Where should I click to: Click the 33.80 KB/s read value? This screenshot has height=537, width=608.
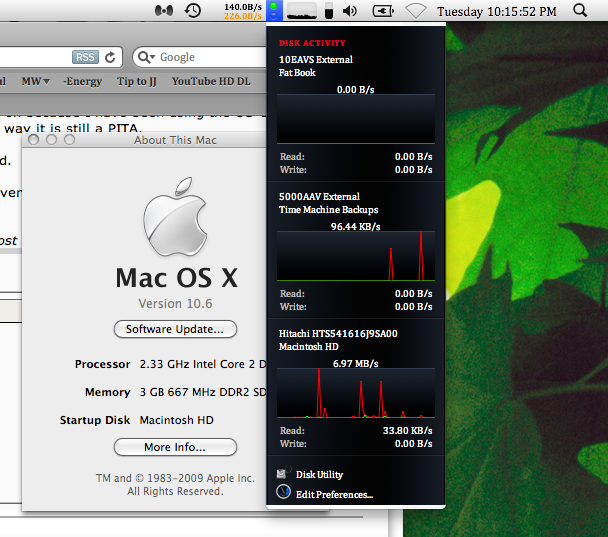(x=408, y=431)
